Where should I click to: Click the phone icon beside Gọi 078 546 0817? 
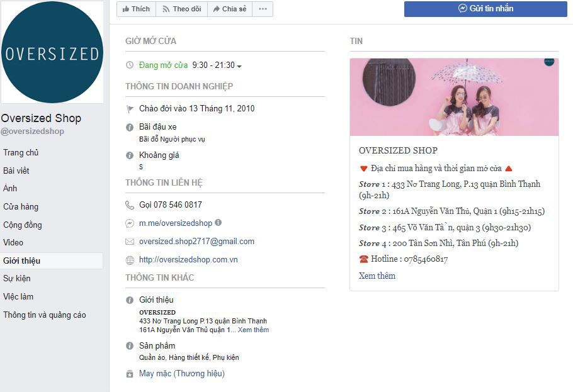point(130,205)
